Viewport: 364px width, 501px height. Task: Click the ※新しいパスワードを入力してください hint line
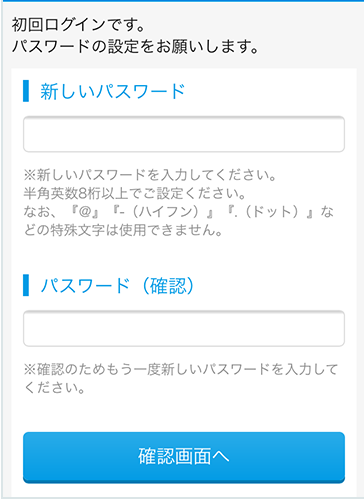coord(150,174)
